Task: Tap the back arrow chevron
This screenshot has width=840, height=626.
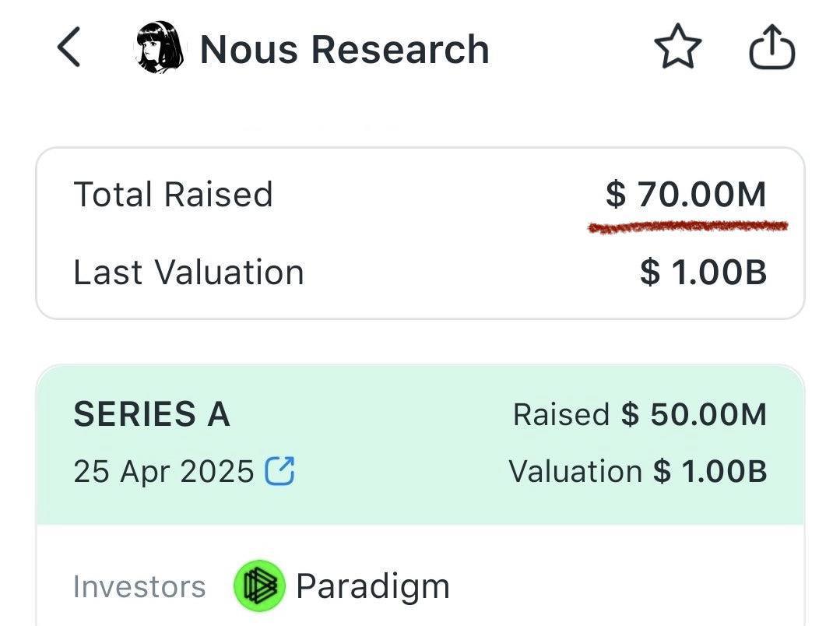Action: click(69, 47)
